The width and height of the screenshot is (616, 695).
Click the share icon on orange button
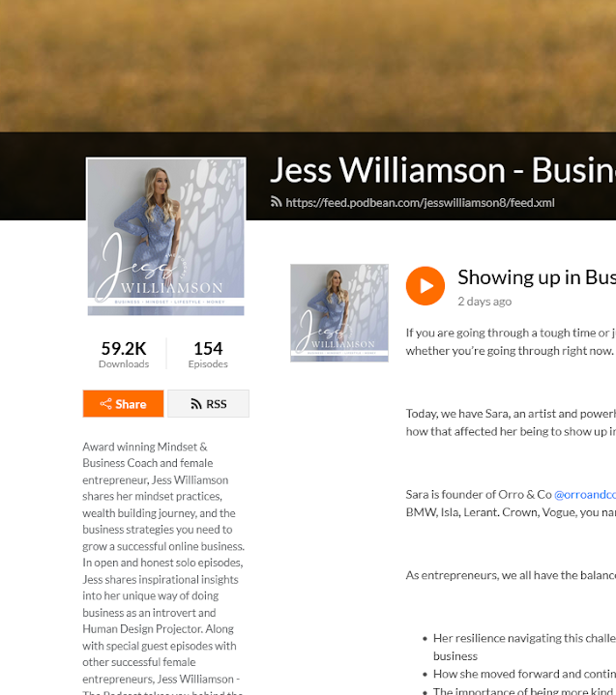pyautogui.click(x=105, y=404)
